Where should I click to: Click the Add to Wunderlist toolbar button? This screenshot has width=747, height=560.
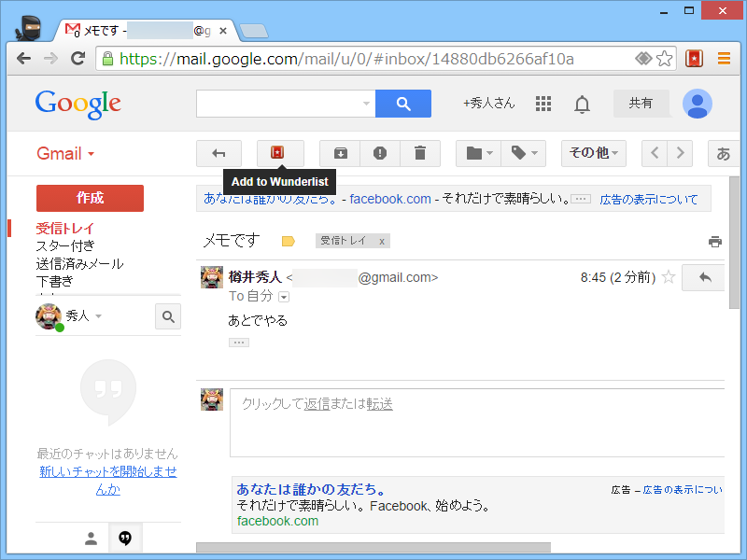click(x=280, y=153)
